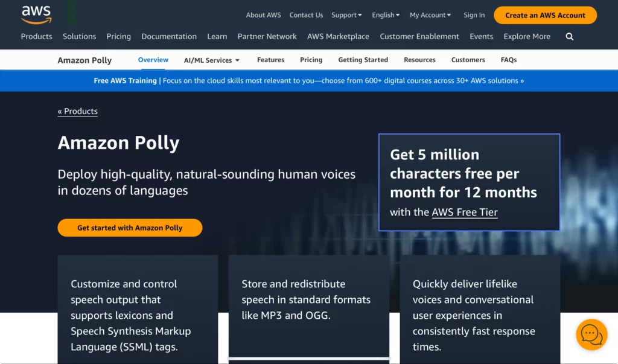Open the Customer Enablement menu

419,36
